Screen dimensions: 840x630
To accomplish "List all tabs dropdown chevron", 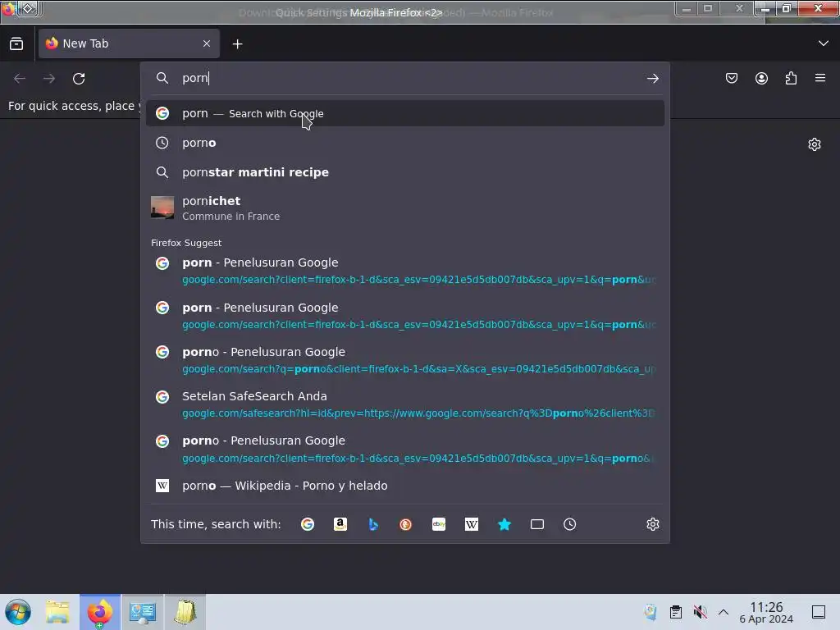I will (x=824, y=43).
